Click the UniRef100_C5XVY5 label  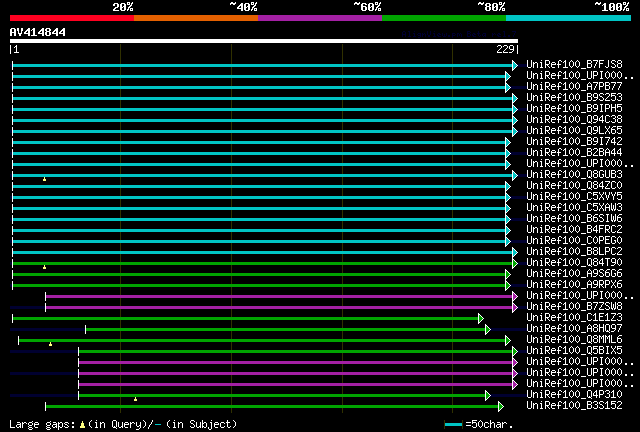[574, 196]
